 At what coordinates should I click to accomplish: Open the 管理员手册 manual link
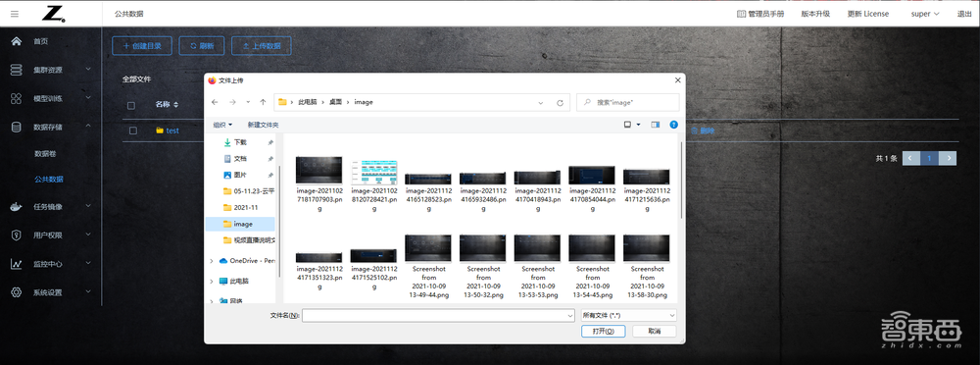(760, 14)
